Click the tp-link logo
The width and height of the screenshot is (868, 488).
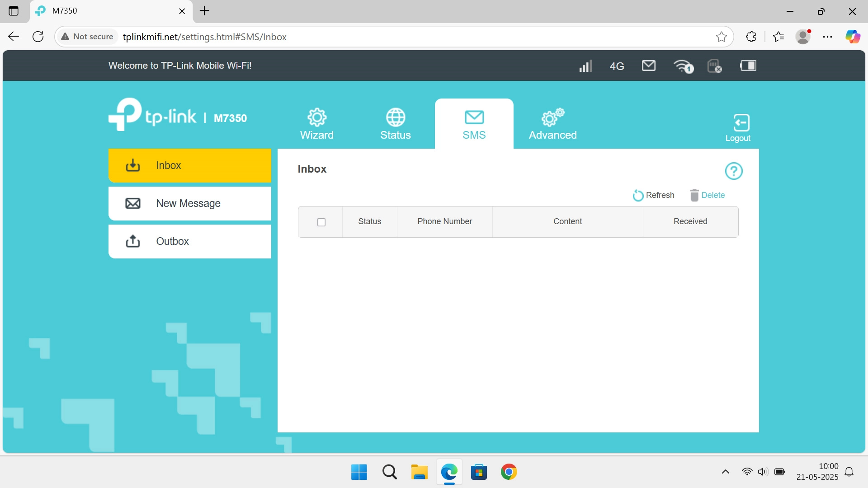[152, 115]
